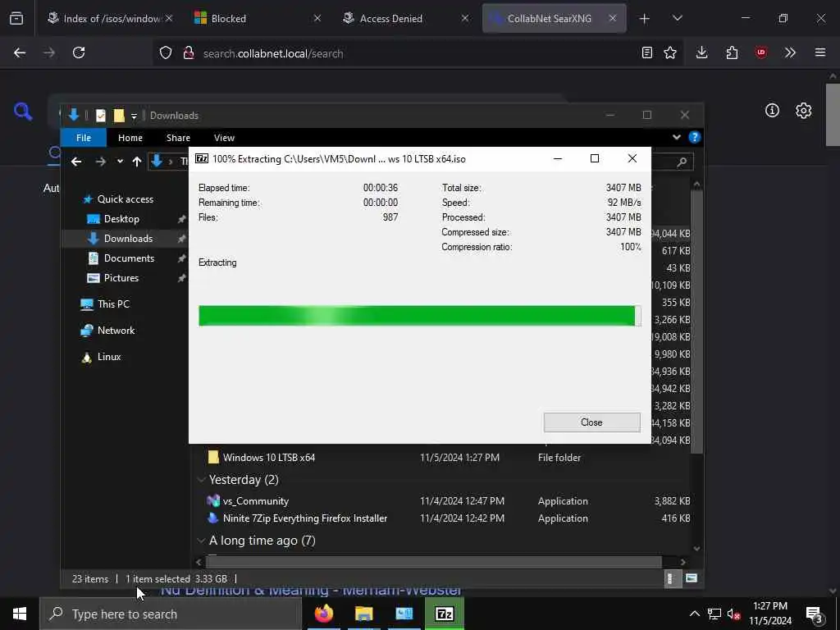The width and height of the screenshot is (840, 630).
Task: Click Explorer horizontal scrollbar
Action: (434, 562)
